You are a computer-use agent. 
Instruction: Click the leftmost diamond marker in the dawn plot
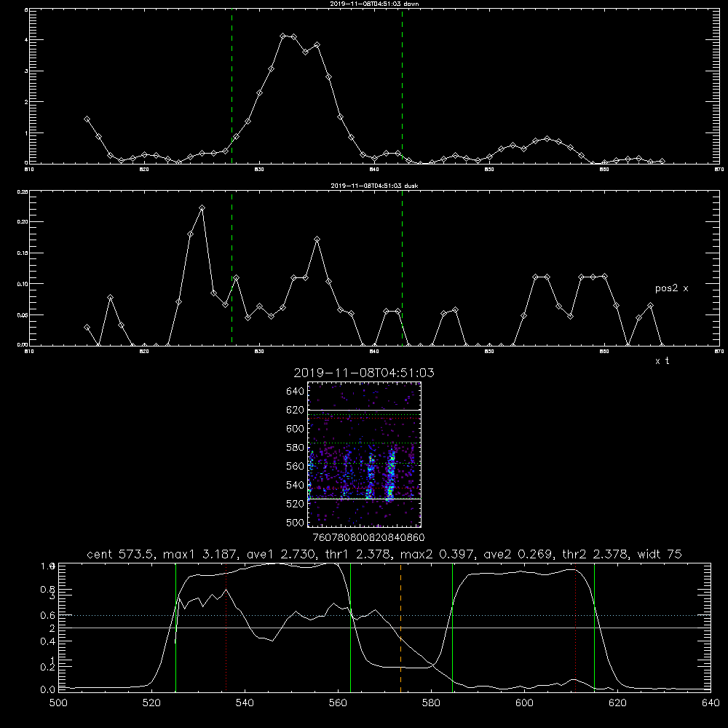click(x=87, y=119)
